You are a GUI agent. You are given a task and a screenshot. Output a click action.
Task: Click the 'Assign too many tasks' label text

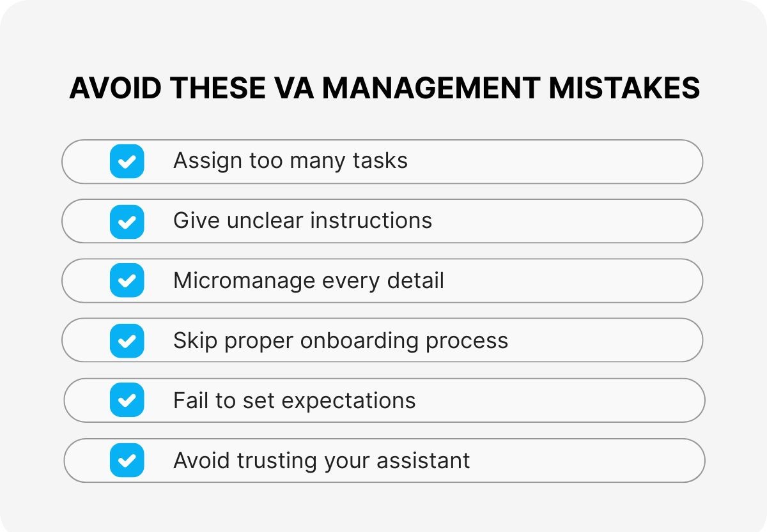[x=290, y=161]
